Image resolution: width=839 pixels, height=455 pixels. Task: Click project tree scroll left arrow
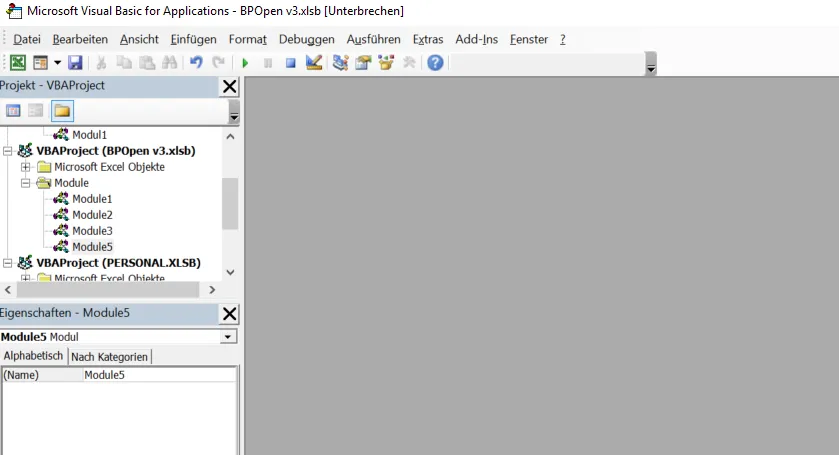pyautogui.click(x=8, y=290)
